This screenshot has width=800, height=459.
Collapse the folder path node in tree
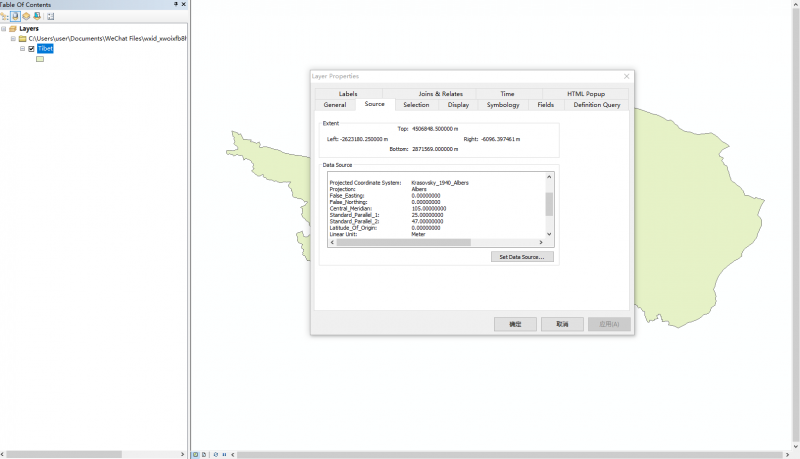[x=13, y=38]
